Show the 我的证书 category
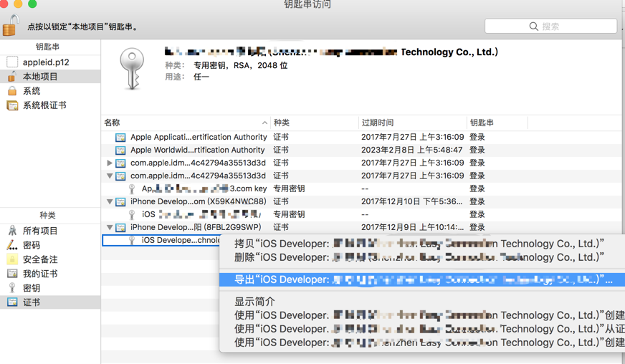Screen dimensions: 625x364 (x=50, y=274)
